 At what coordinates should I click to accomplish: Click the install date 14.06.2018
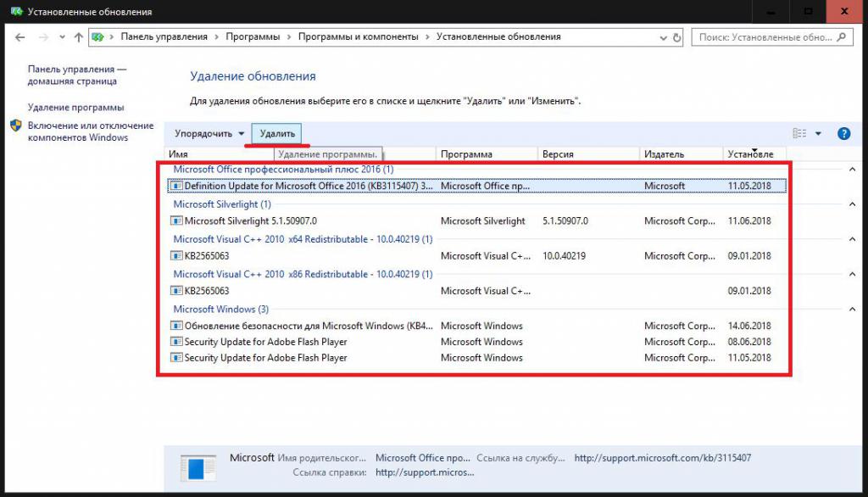point(749,326)
